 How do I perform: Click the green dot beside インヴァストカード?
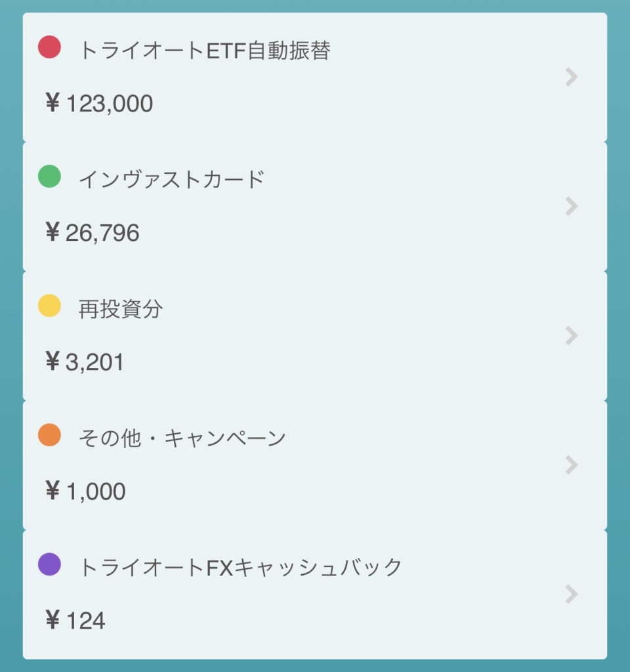pos(49,176)
